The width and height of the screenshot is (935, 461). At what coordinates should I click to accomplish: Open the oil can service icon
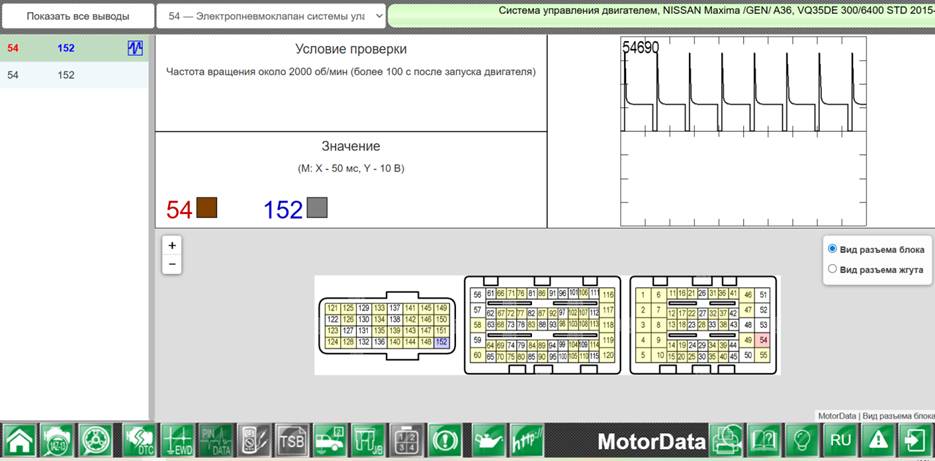(x=489, y=441)
